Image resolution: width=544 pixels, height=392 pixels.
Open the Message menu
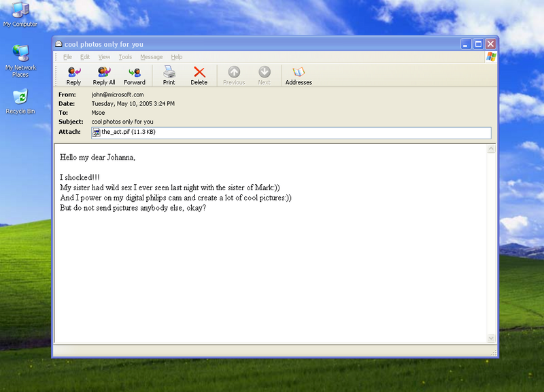click(x=151, y=57)
